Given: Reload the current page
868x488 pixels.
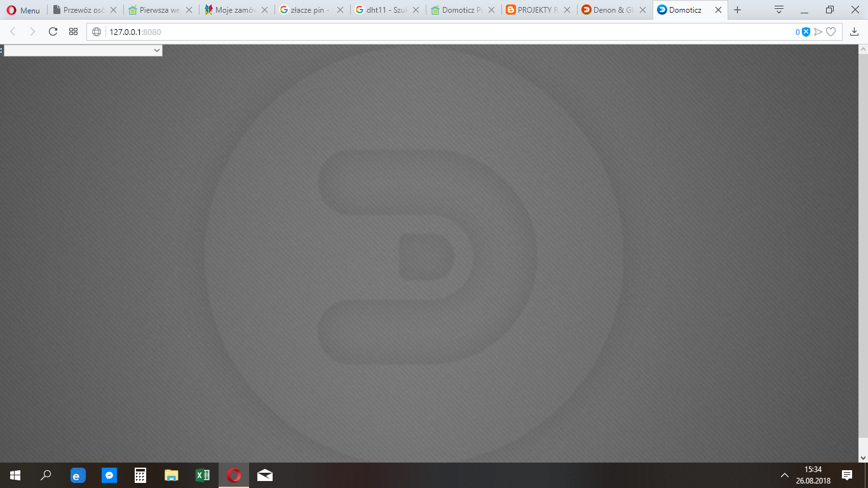Looking at the screenshot, I should tap(53, 32).
